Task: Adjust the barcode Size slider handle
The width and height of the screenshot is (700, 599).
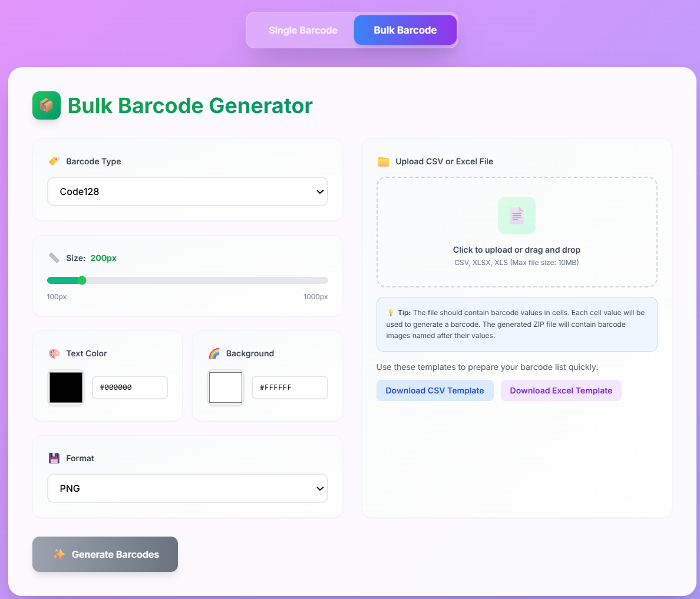Action: [82, 280]
